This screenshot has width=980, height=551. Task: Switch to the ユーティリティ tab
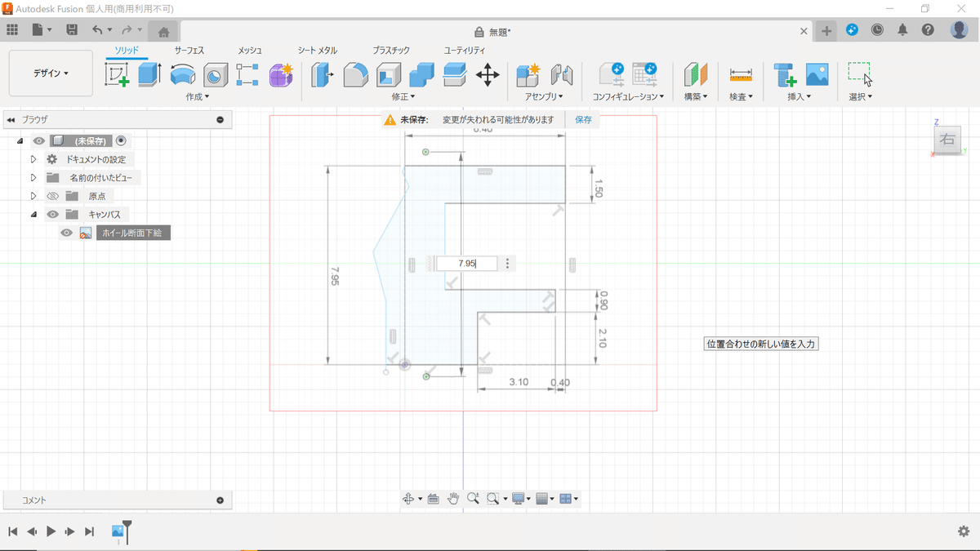[465, 51]
